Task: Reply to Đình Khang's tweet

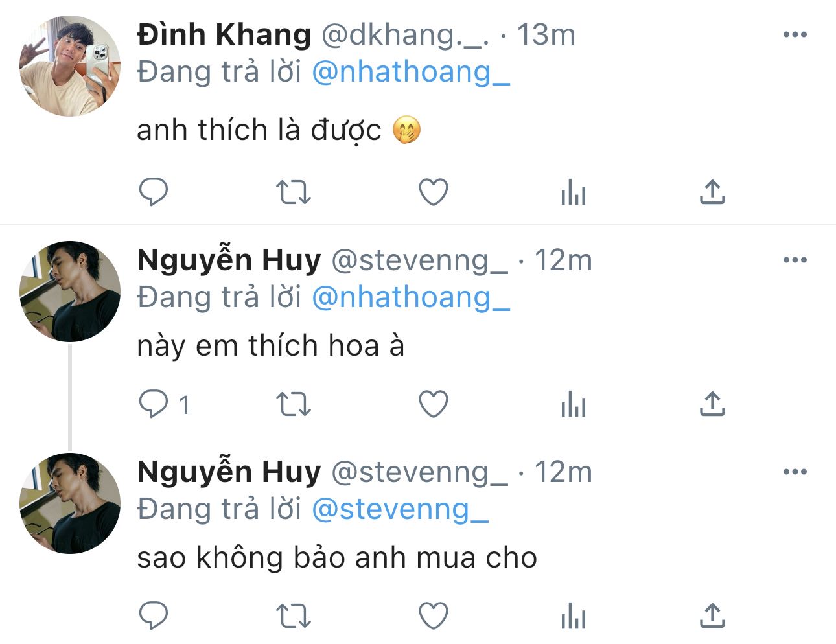Action: point(154,192)
